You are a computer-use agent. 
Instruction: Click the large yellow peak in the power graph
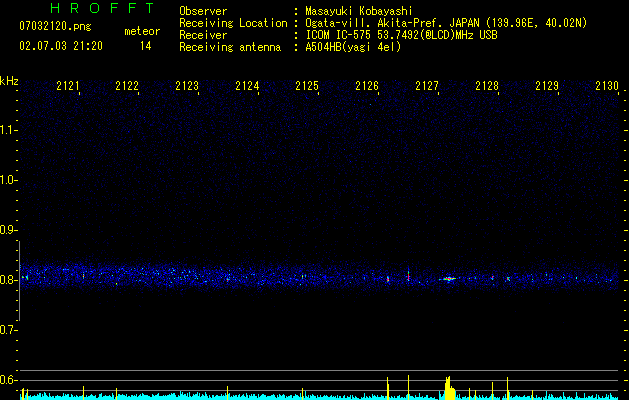tap(449, 388)
